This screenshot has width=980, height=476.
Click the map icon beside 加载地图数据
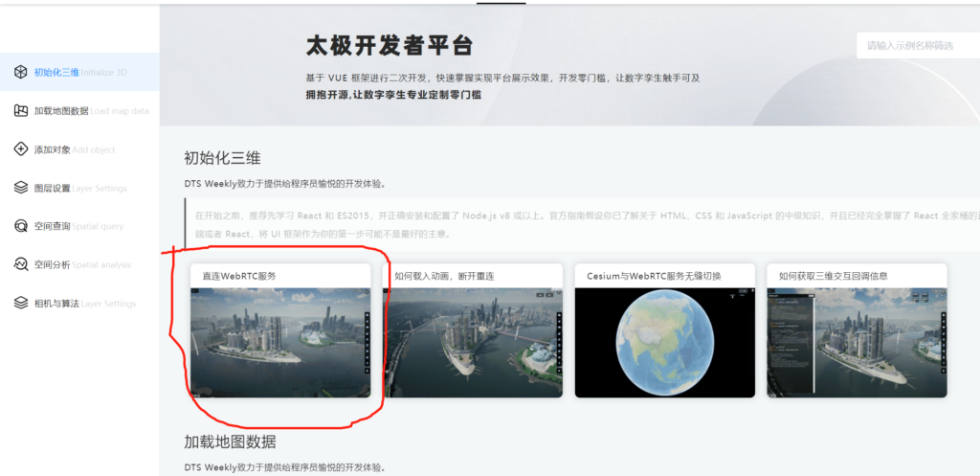click(x=21, y=111)
